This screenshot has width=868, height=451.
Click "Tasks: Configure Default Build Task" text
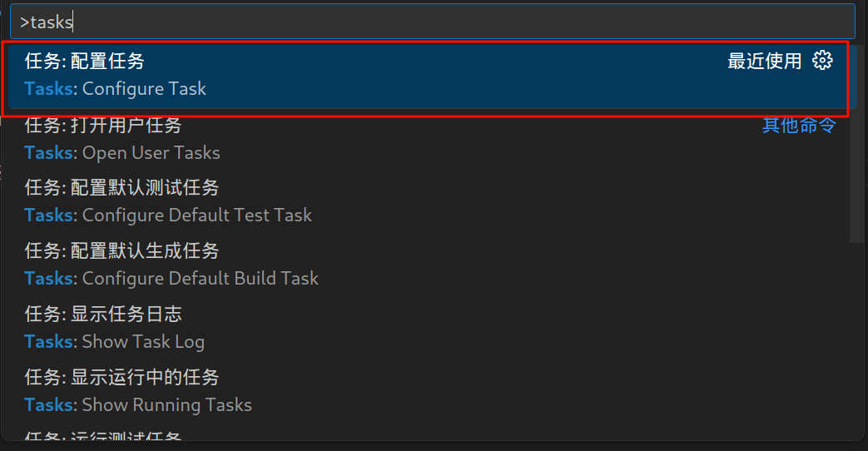(x=171, y=279)
